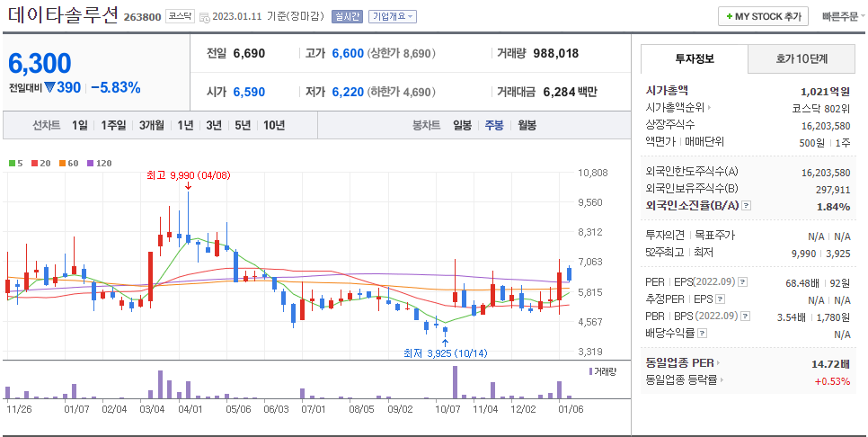
Task: Click the 코스닥 market badge
Action: pos(180,16)
